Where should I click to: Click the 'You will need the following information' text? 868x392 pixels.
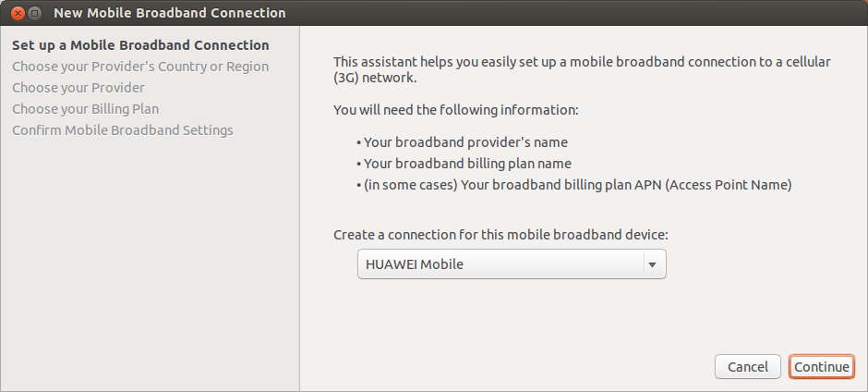[455, 110]
